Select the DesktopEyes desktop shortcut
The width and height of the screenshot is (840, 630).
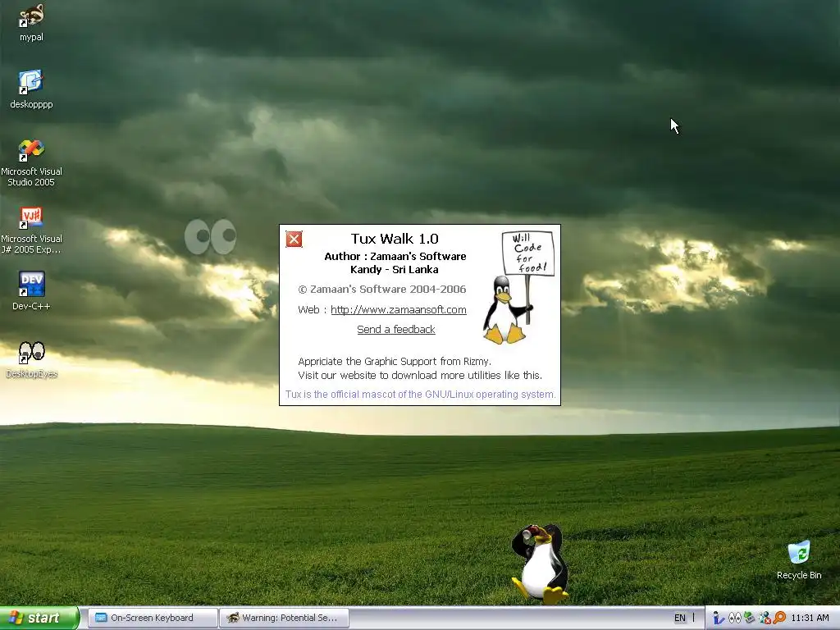tap(31, 359)
